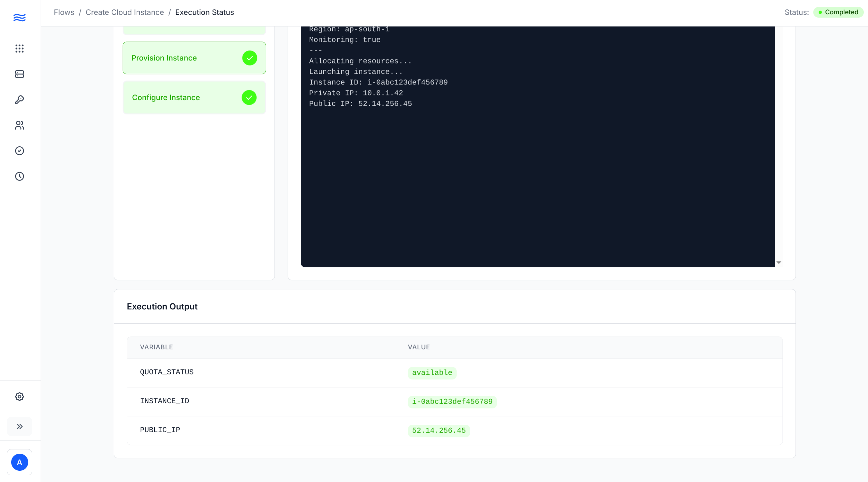Click the Provision Instance green checkmark
868x482 pixels.
click(x=250, y=58)
